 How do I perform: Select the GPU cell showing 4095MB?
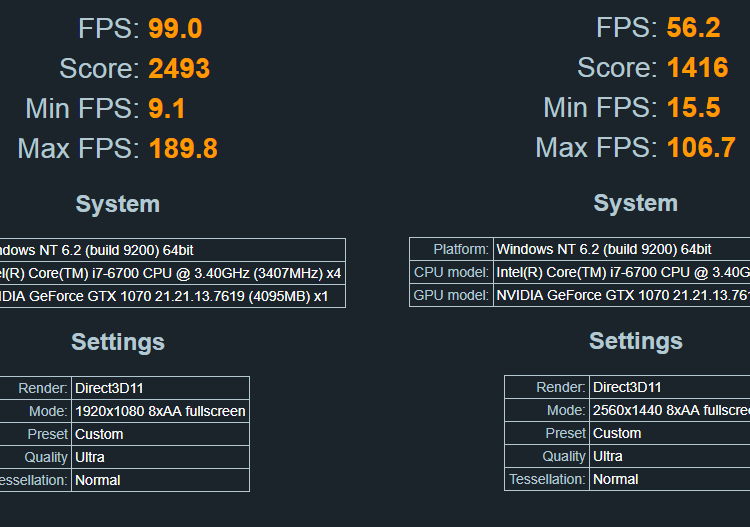pyautogui.click(x=170, y=296)
